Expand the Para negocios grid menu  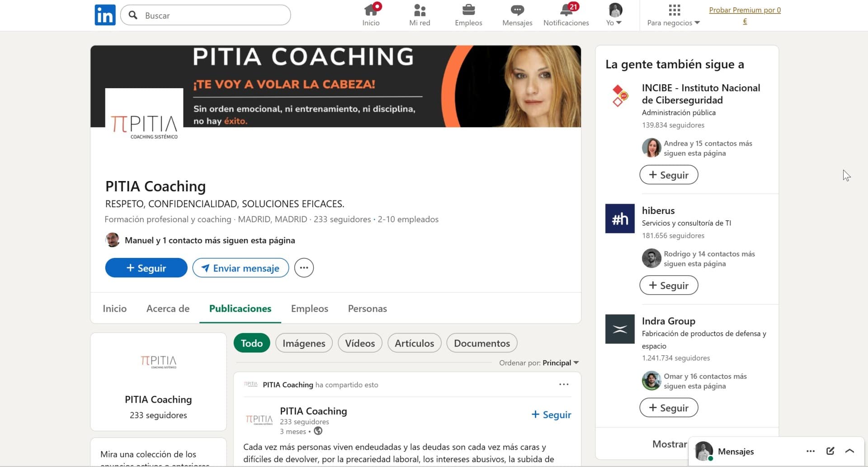click(x=674, y=15)
